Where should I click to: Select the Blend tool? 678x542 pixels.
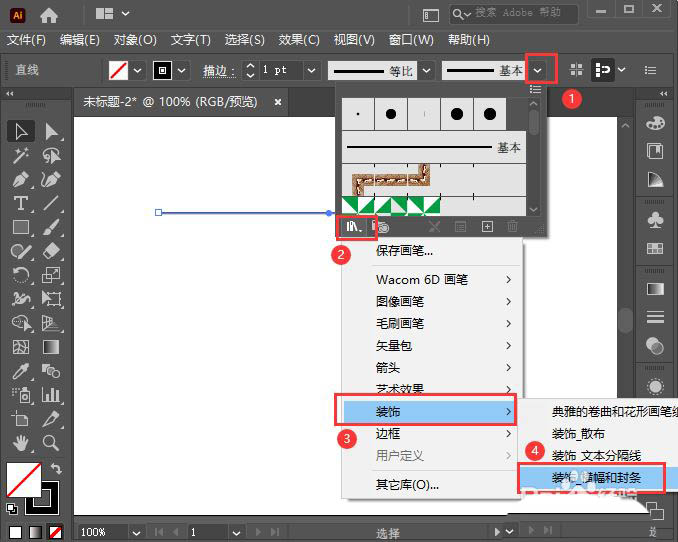click(x=51, y=371)
